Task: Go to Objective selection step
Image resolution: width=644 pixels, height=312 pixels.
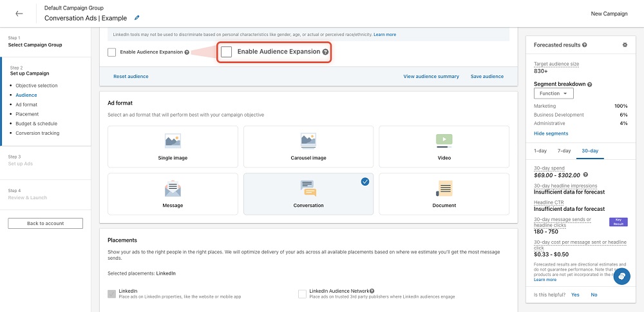Action: click(x=37, y=86)
